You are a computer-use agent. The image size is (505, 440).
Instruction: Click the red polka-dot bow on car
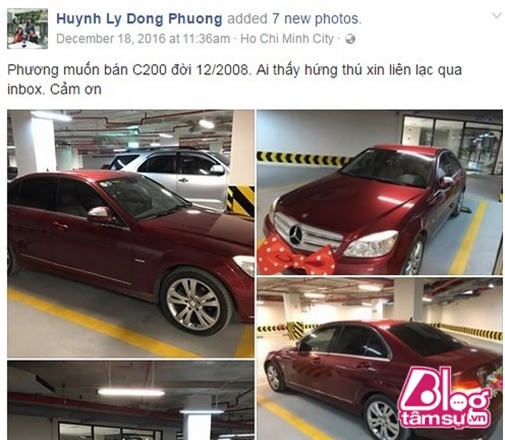297,257
